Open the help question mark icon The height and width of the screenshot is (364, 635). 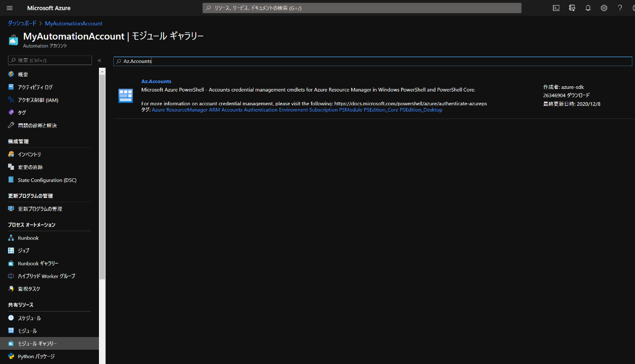click(x=620, y=8)
